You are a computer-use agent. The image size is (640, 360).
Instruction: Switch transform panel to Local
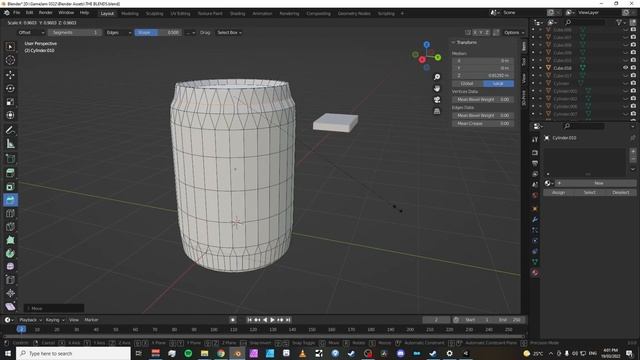[498, 84]
